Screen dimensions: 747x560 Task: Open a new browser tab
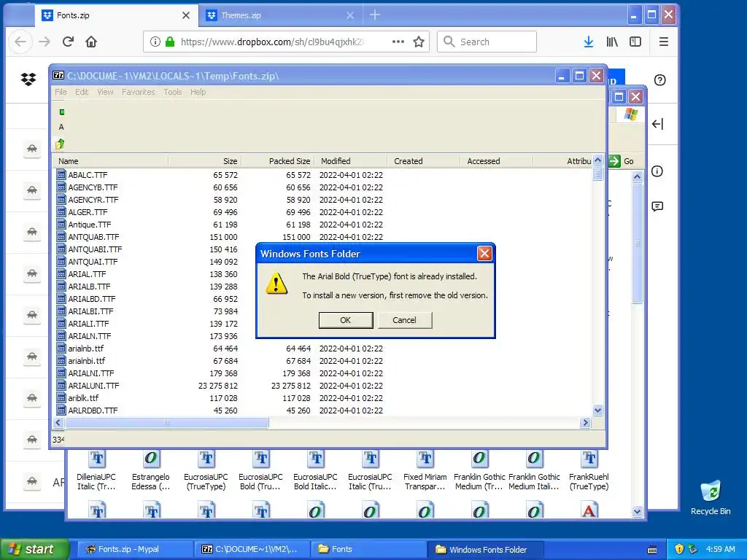tap(375, 15)
